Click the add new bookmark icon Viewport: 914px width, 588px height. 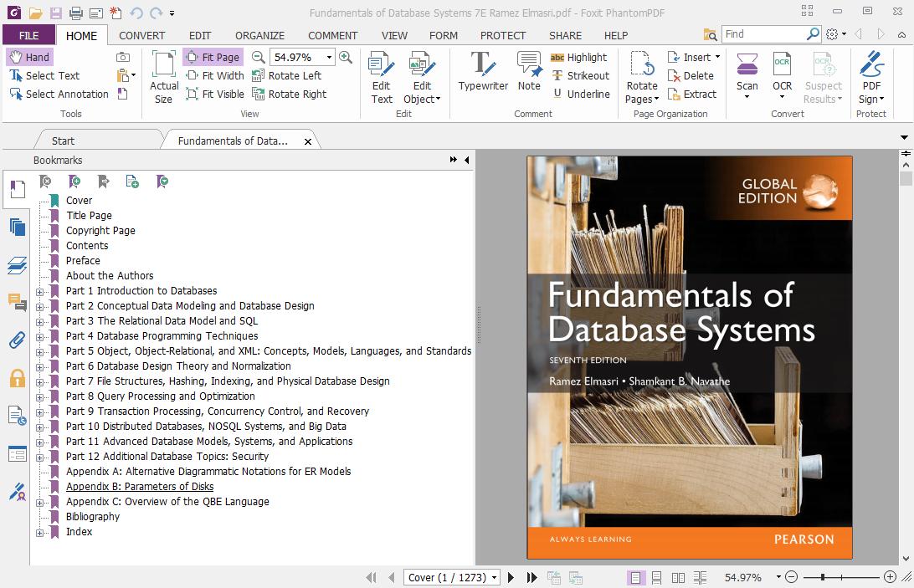pyautogui.click(x=74, y=182)
